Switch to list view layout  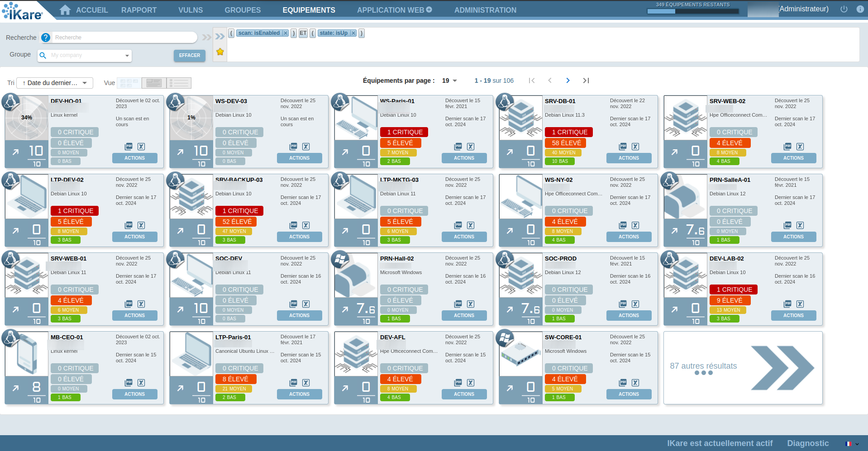click(x=179, y=83)
